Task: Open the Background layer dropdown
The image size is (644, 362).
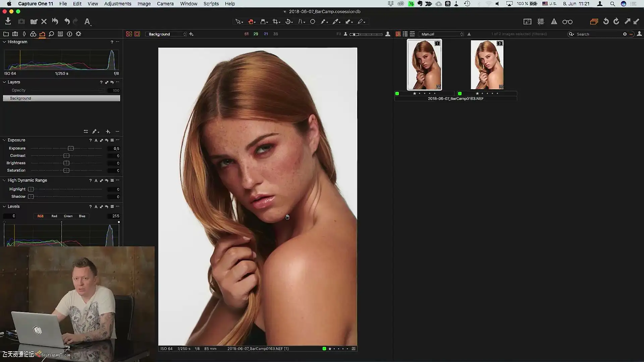Action: [x=167, y=34]
